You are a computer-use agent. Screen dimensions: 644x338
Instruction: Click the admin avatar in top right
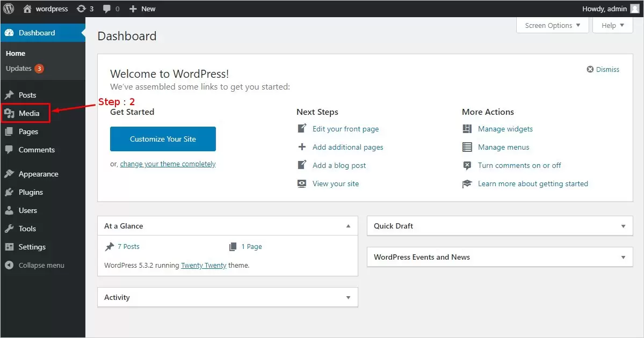click(634, 9)
